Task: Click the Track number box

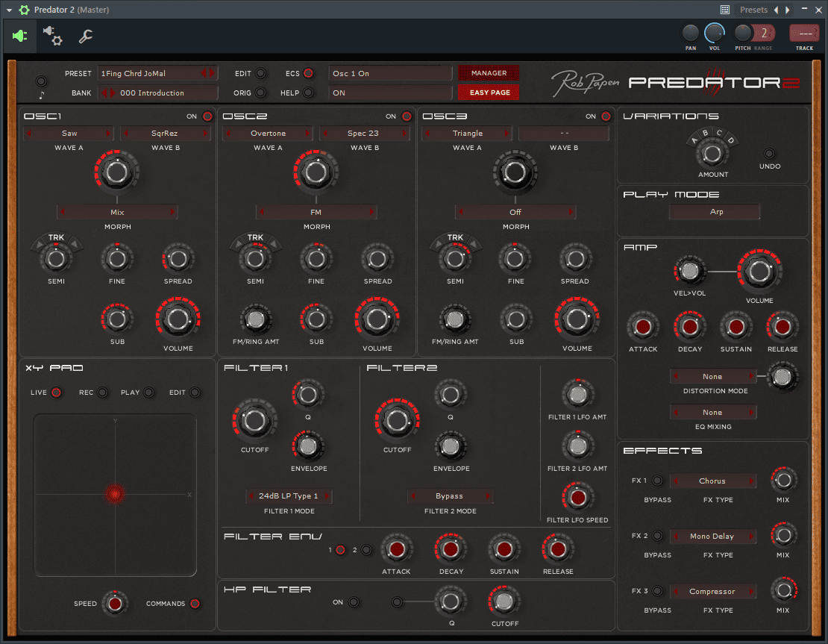Action: click(804, 34)
